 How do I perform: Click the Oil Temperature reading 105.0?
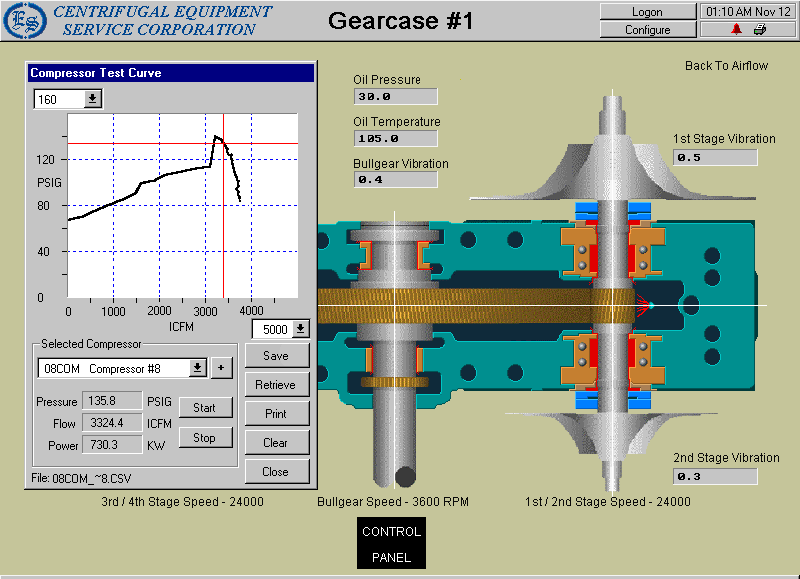pos(395,138)
